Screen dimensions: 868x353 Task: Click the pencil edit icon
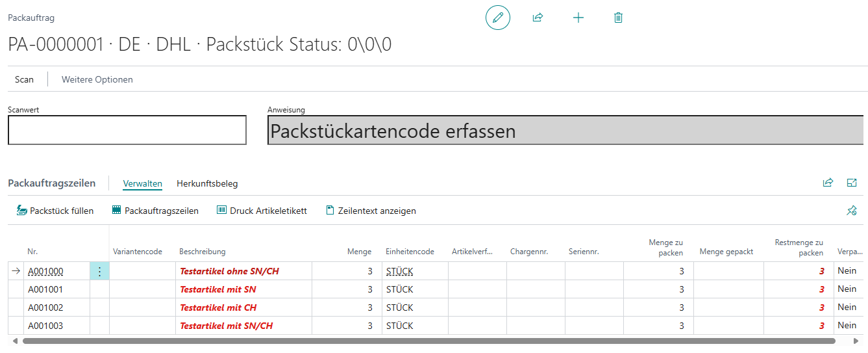[498, 18]
